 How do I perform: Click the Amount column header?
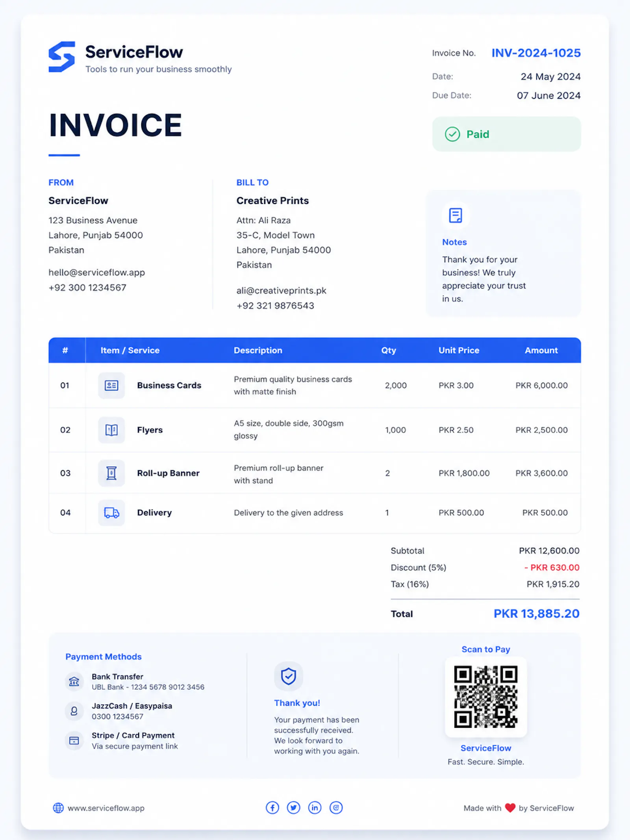point(541,350)
